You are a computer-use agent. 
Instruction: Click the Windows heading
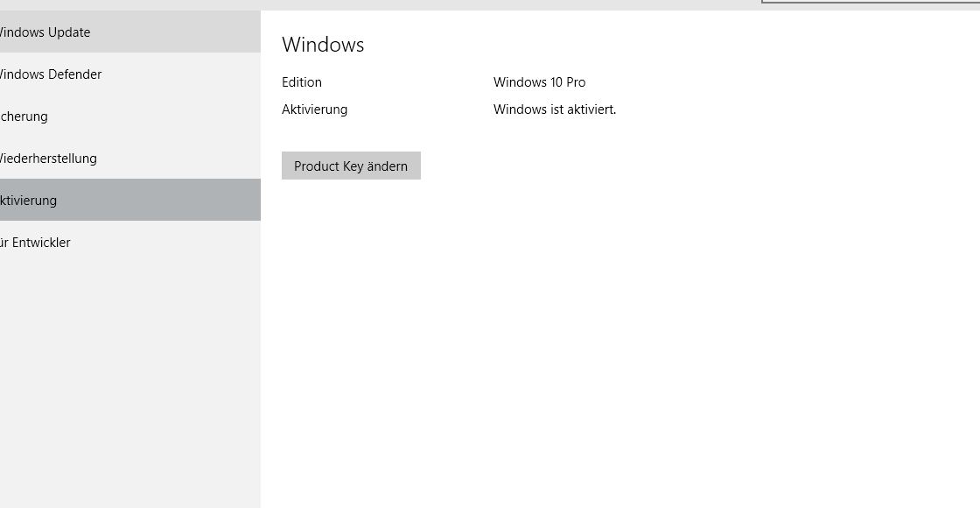click(323, 45)
